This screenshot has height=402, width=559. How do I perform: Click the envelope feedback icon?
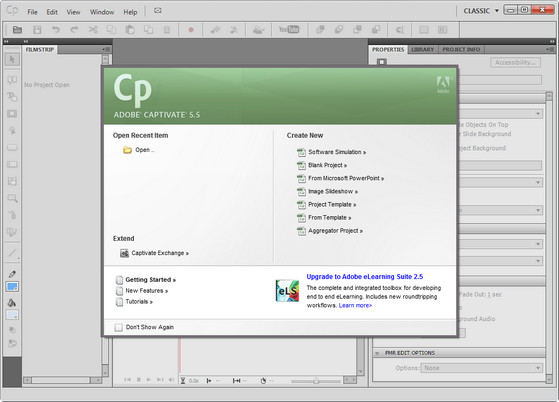point(158,11)
